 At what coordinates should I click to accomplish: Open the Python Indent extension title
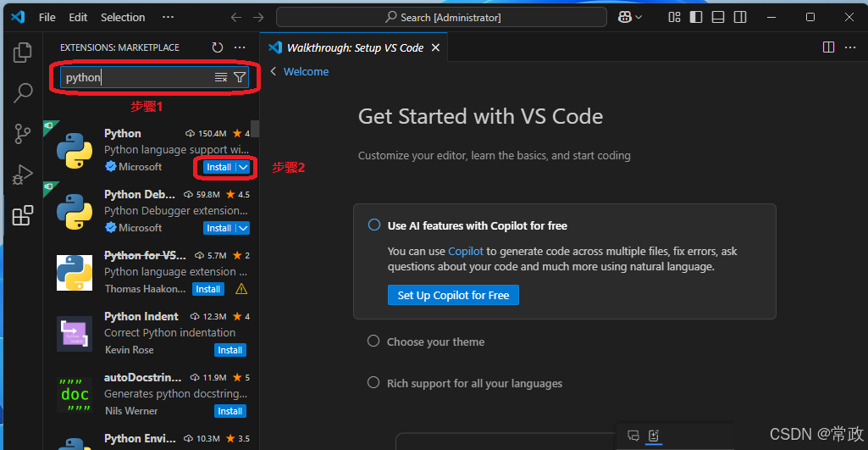141,316
